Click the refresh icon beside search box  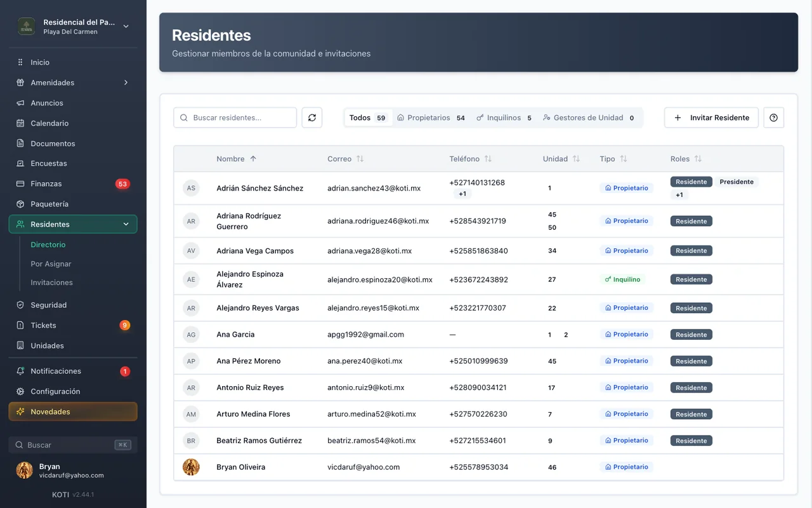click(x=312, y=117)
